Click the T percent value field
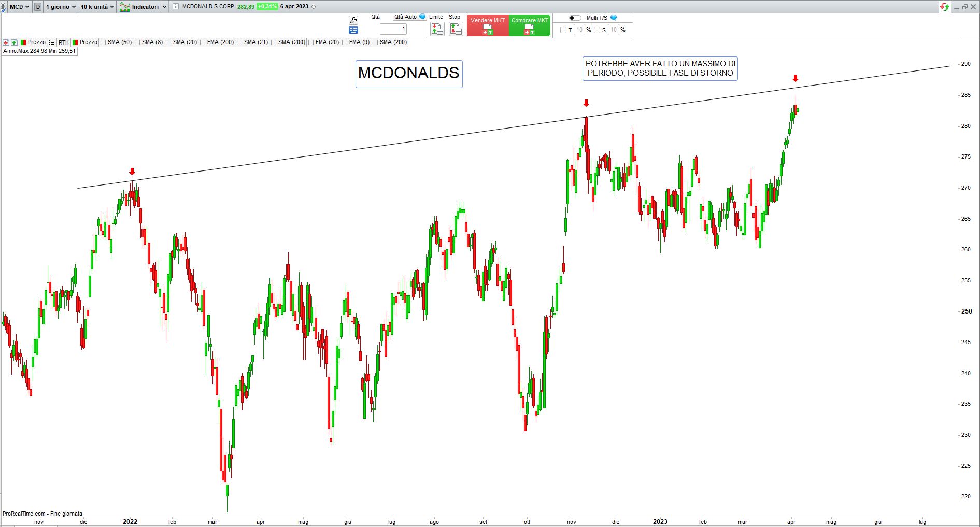 click(x=579, y=30)
